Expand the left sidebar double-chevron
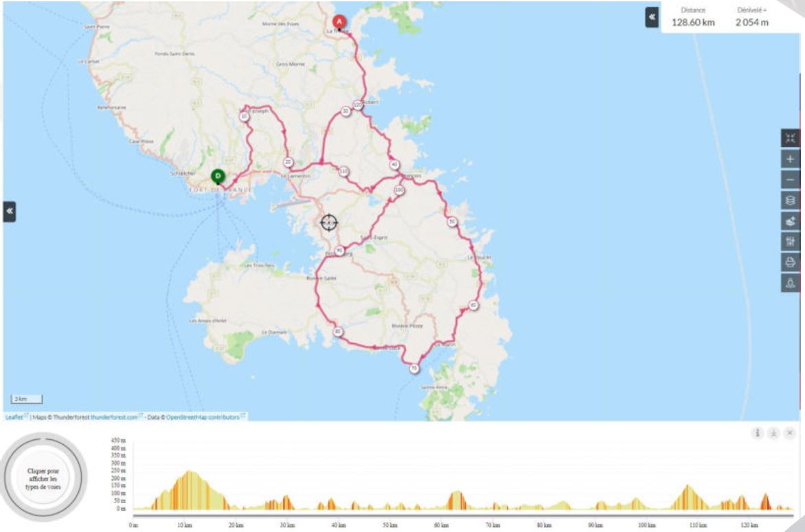 (9, 211)
